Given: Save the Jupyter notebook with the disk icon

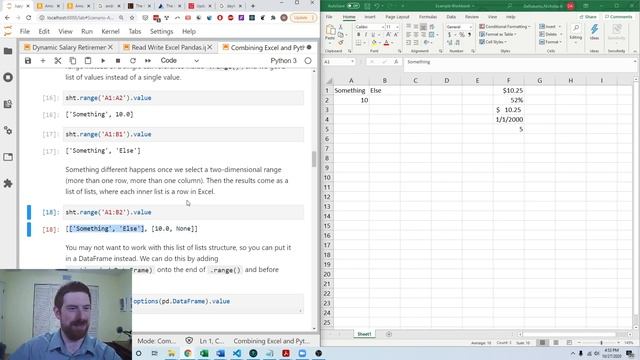Looking at the screenshot, I should pyautogui.click(x=28, y=60).
